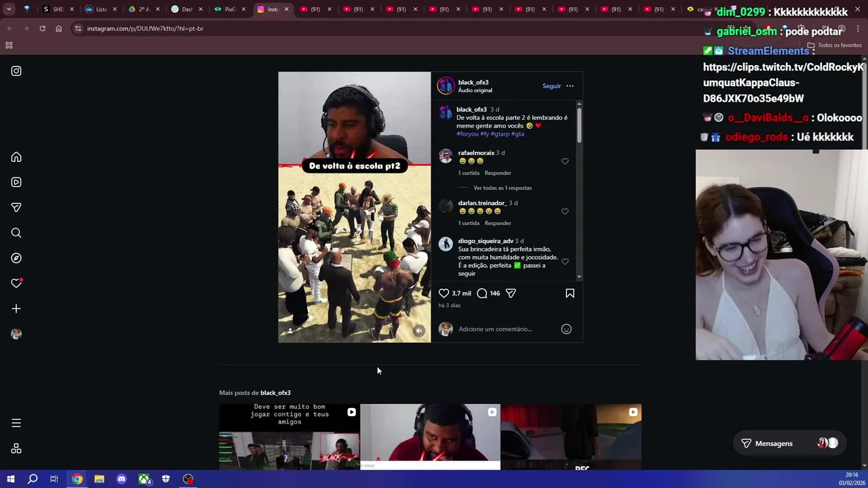Reply to darlan.treinador_ comment

(x=498, y=223)
